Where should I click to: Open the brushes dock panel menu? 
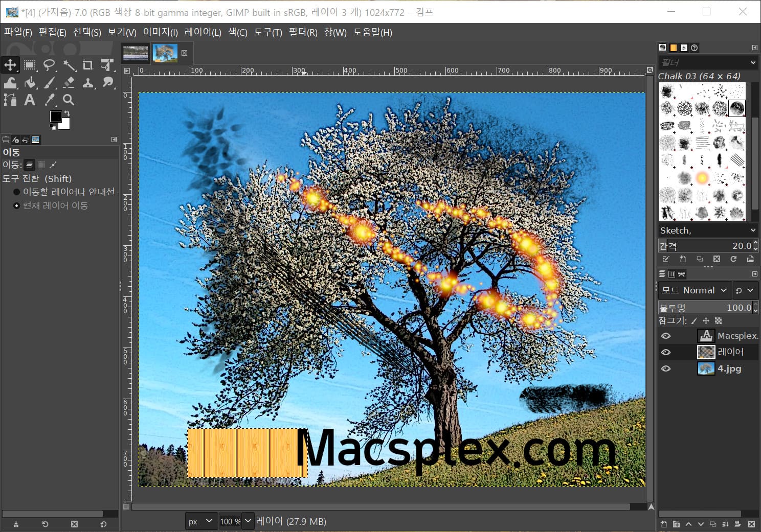pos(754,48)
